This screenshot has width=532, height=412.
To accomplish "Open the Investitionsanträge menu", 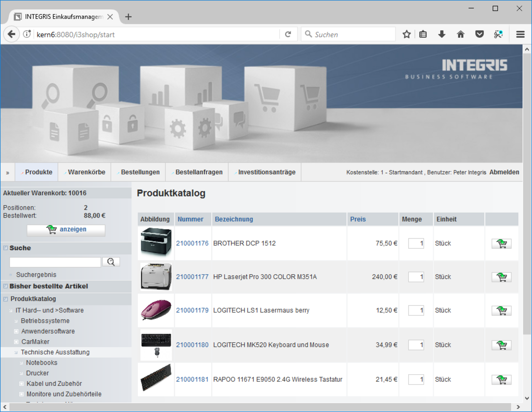I will pos(265,172).
